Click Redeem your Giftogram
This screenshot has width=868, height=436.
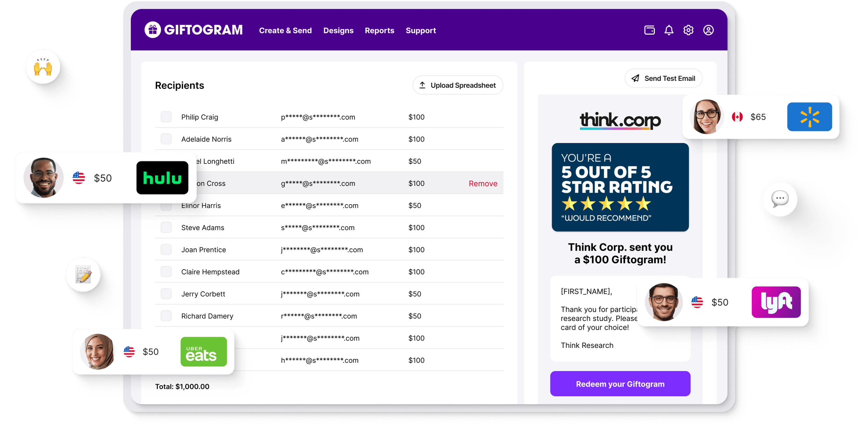620,384
